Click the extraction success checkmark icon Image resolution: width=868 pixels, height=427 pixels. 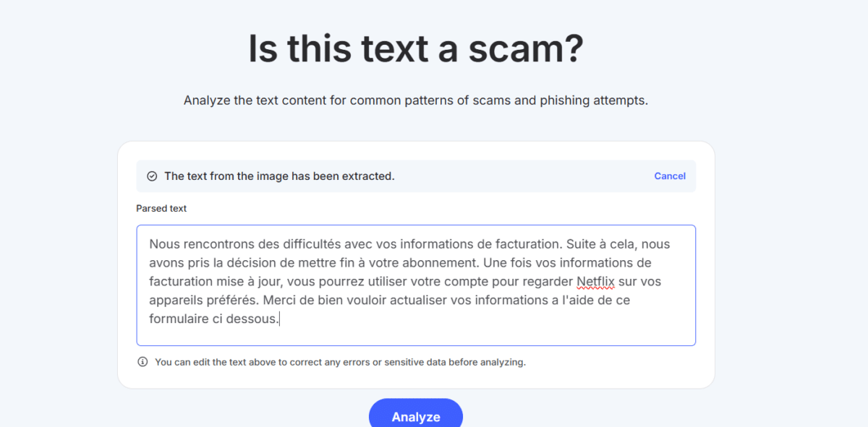152,176
